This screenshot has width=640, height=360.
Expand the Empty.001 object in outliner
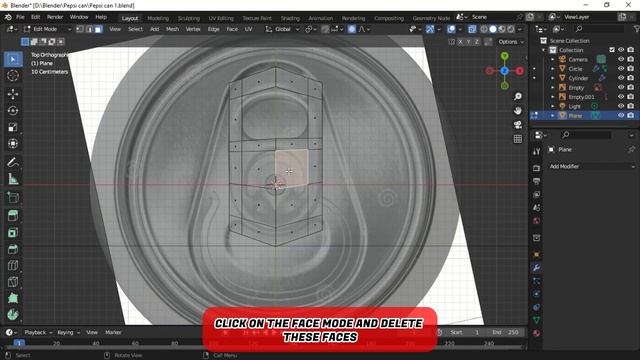(x=553, y=97)
